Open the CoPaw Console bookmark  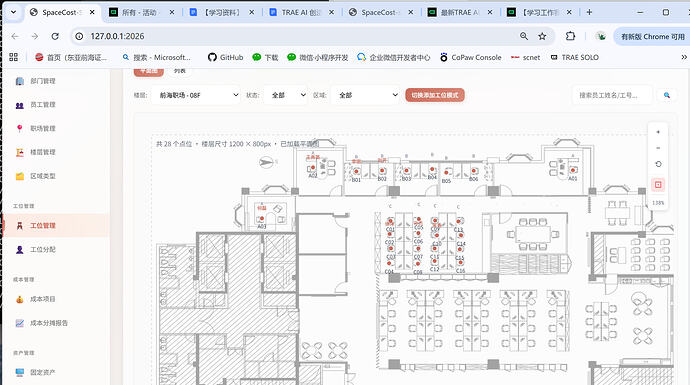tap(470, 57)
